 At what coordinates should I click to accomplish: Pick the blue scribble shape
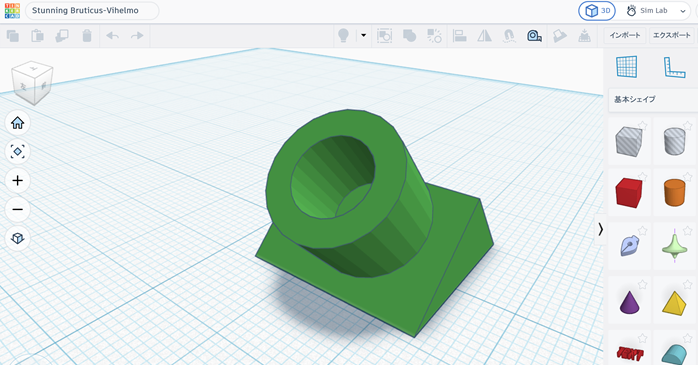point(629,246)
